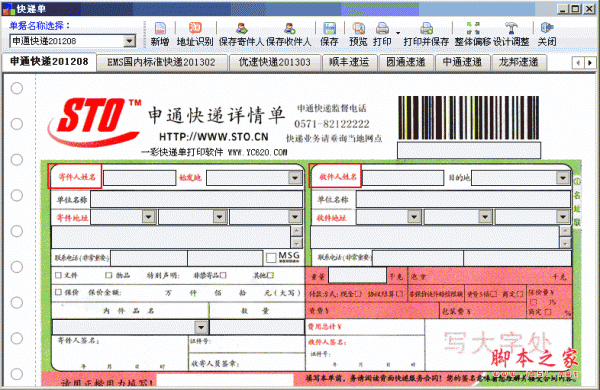Open first 寄件地址 province dropdown
The height and width of the screenshot is (390, 600).
click(148, 217)
